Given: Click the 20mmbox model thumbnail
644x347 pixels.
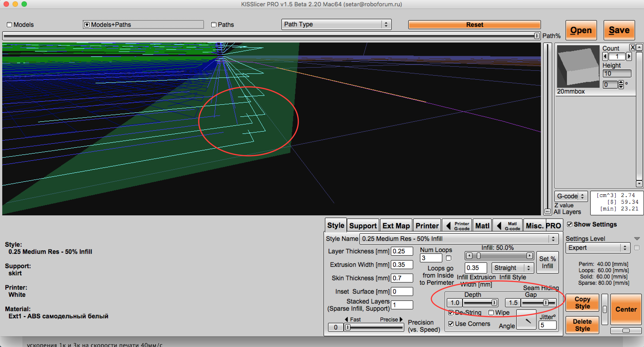Looking at the screenshot, I should [x=578, y=66].
